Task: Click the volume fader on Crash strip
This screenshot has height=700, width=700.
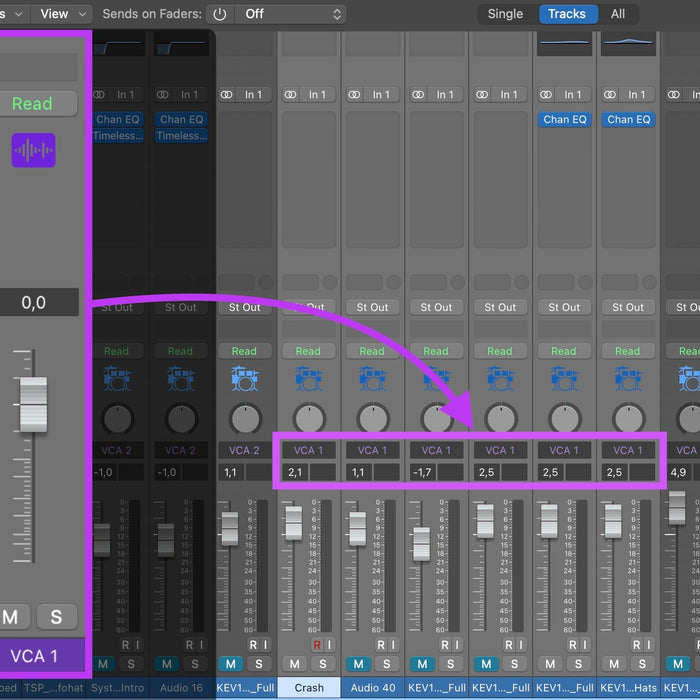Action: pos(293,523)
